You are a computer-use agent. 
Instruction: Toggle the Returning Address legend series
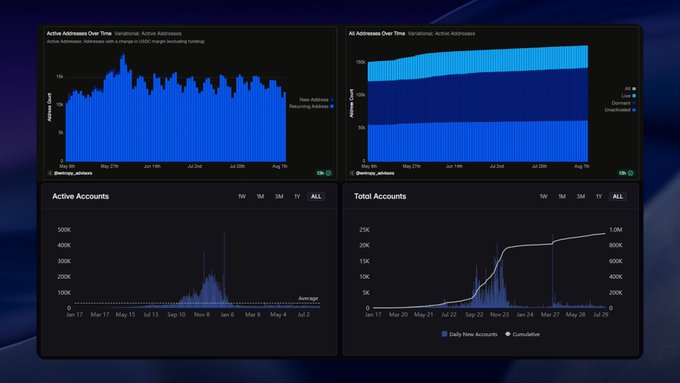pyautogui.click(x=311, y=106)
